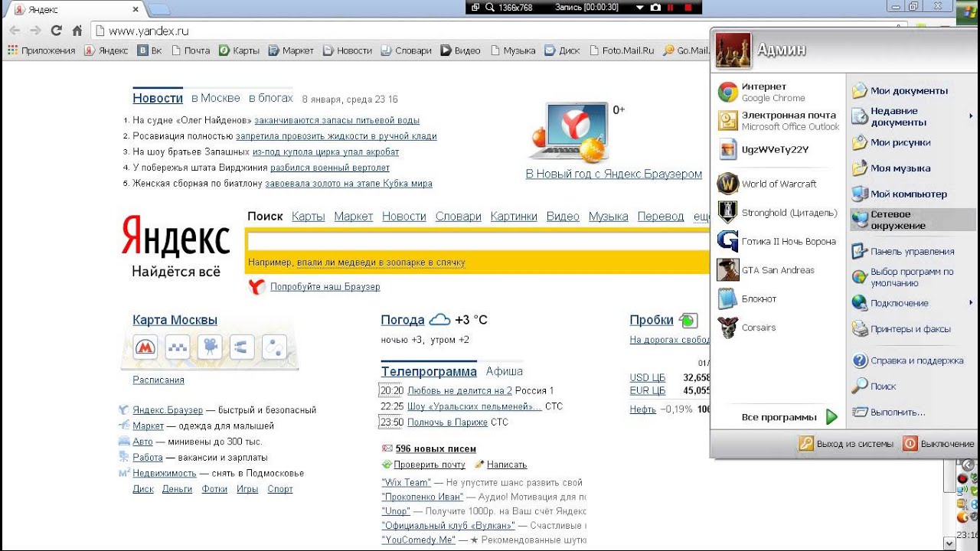Open Поиск in Start menu
The height and width of the screenshot is (551, 980).
[x=913, y=386]
